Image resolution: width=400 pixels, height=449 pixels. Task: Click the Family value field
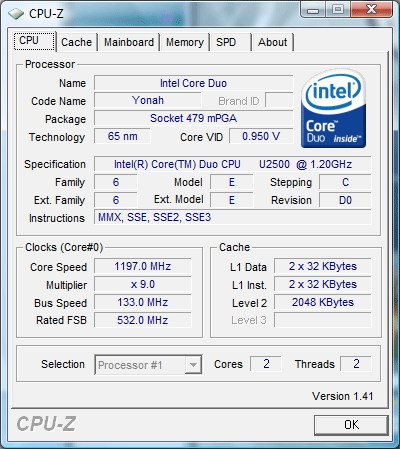coord(116,182)
